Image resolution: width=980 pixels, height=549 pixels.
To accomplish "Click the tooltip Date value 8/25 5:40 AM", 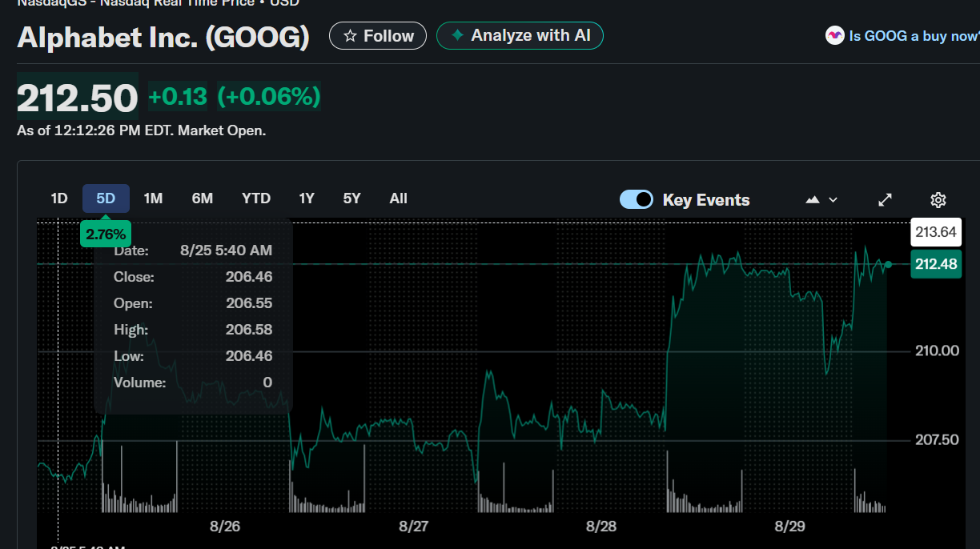I will (227, 250).
